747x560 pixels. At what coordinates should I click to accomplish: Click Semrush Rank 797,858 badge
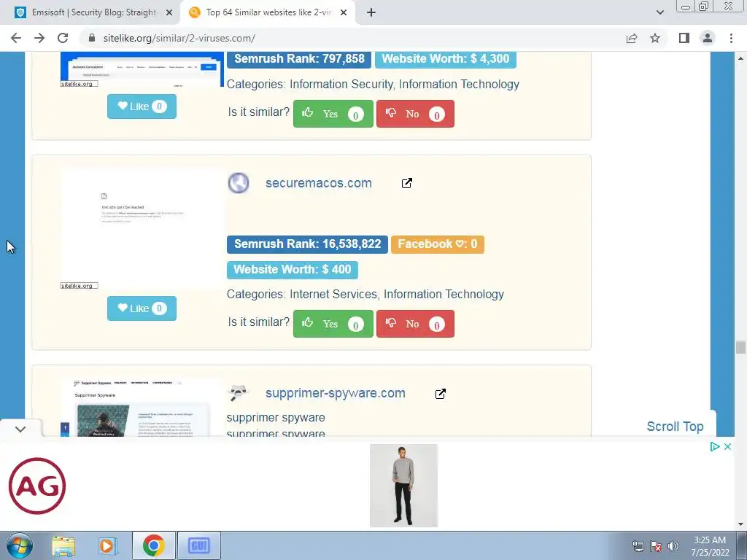point(299,59)
